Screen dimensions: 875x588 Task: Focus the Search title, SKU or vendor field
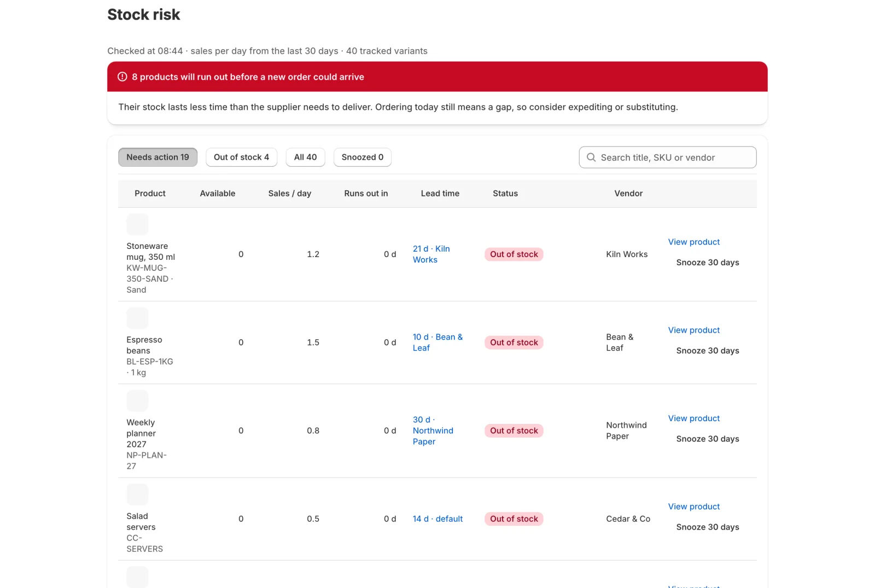point(668,158)
